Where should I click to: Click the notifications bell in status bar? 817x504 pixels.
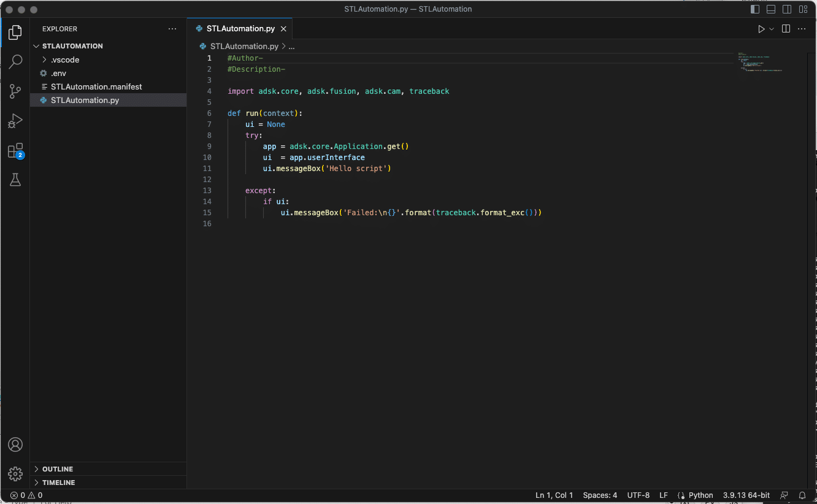tap(802, 495)
